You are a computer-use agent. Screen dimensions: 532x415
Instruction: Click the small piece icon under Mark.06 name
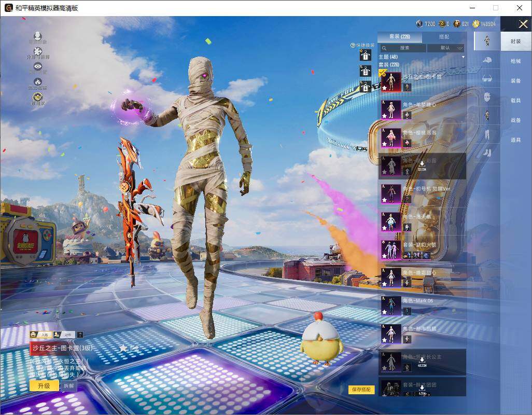point(407,311)
